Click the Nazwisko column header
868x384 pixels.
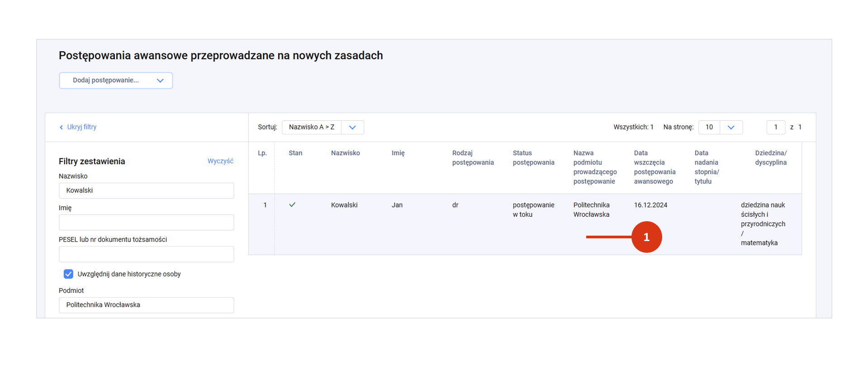345,153
